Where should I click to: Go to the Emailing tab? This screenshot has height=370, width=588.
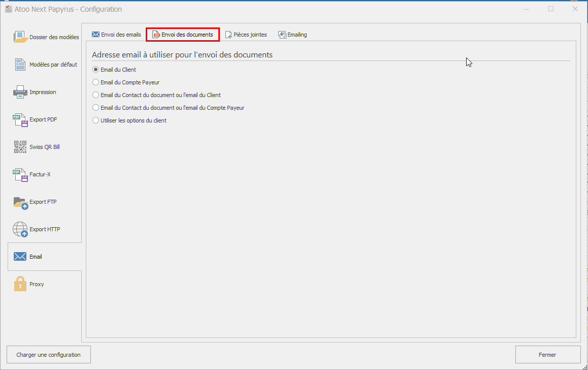[x=292, y=35]
